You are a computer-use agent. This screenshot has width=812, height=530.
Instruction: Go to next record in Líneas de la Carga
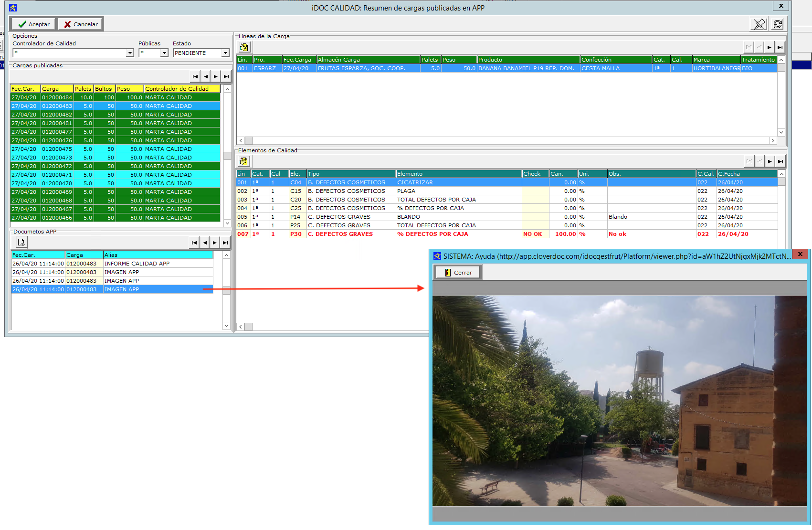tap(769, 47)
